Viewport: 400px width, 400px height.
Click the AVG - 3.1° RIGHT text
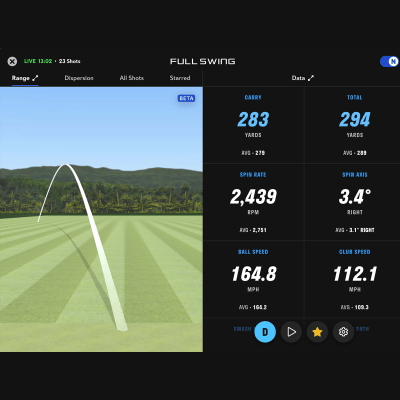[x=355, y=230]
